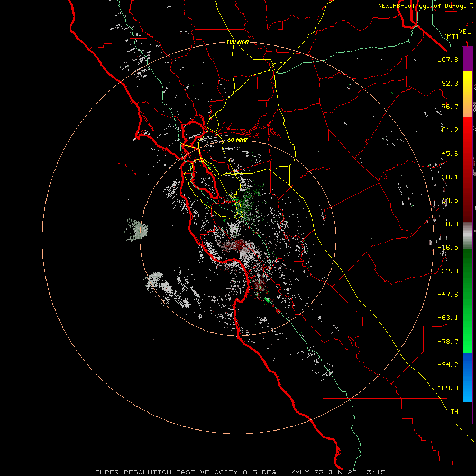The image size is (476, 476).
Task: Click the 100 NMI range ring label
Action: [x=237, y=42]
